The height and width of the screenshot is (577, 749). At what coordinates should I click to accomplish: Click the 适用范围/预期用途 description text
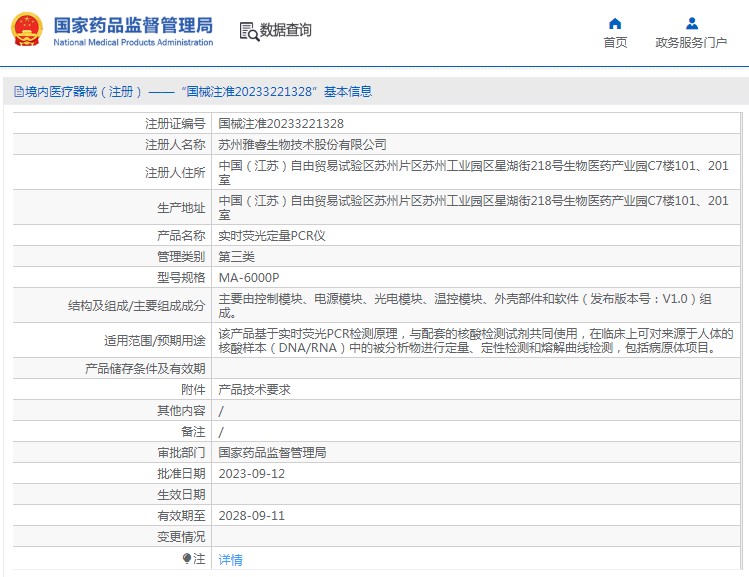476,341
